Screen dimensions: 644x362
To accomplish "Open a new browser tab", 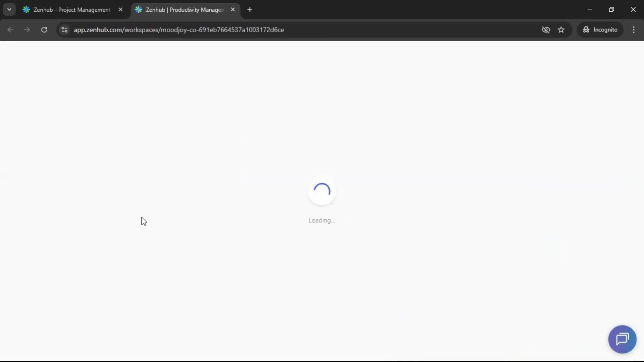I will 250,10.
